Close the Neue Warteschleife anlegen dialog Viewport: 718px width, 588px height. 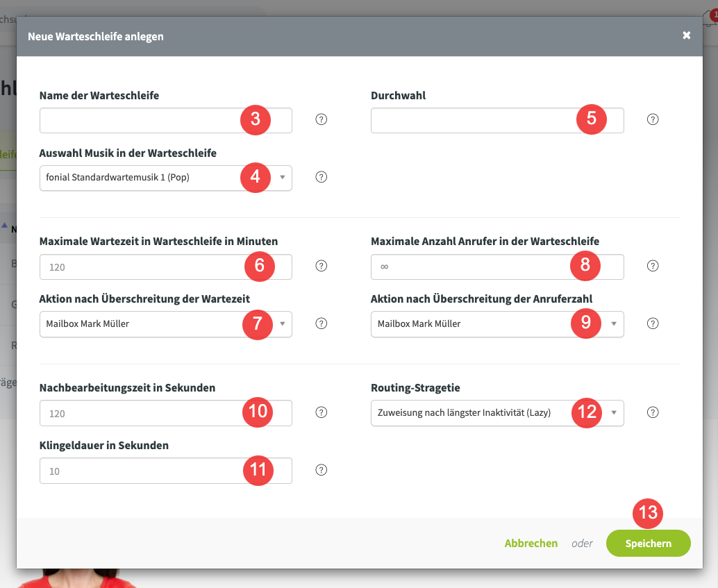click(x=686, y=35)
